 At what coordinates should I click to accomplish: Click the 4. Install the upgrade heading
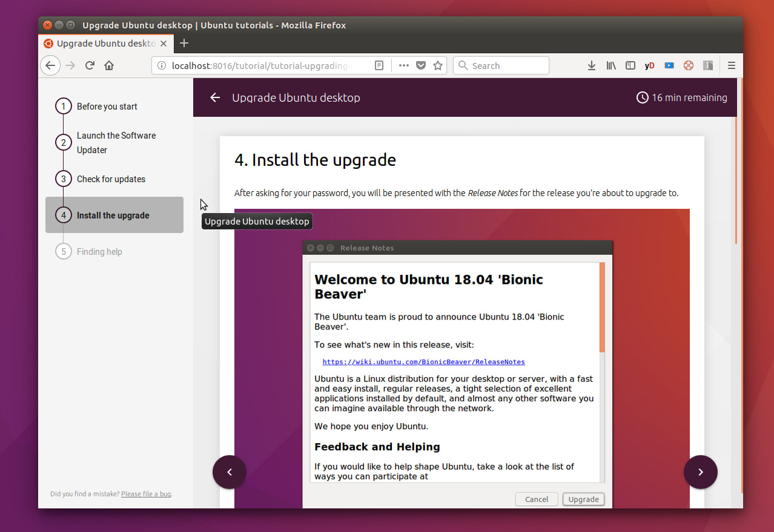(315, 160)
